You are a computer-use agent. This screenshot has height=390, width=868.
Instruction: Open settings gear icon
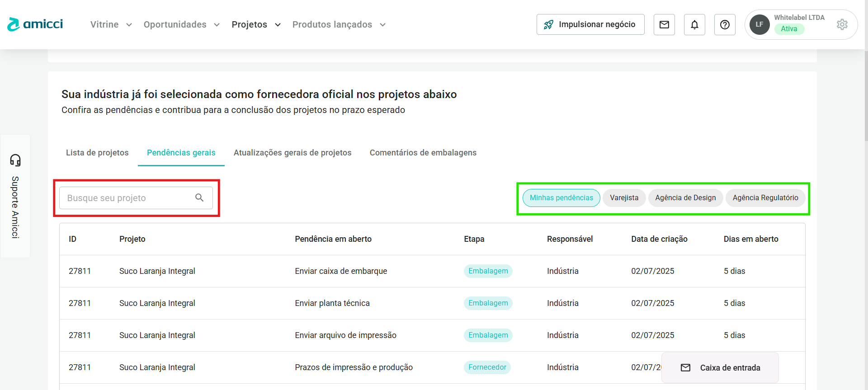[842, 24]
